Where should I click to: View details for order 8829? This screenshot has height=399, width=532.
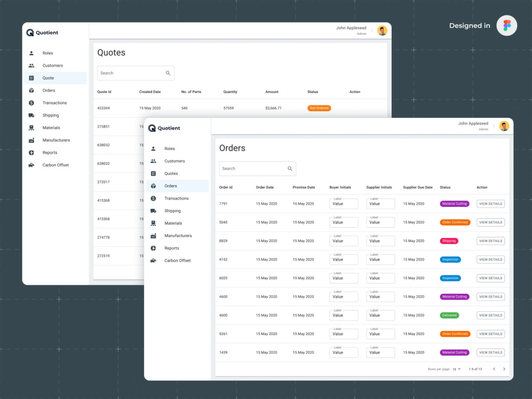click(491, 241)
